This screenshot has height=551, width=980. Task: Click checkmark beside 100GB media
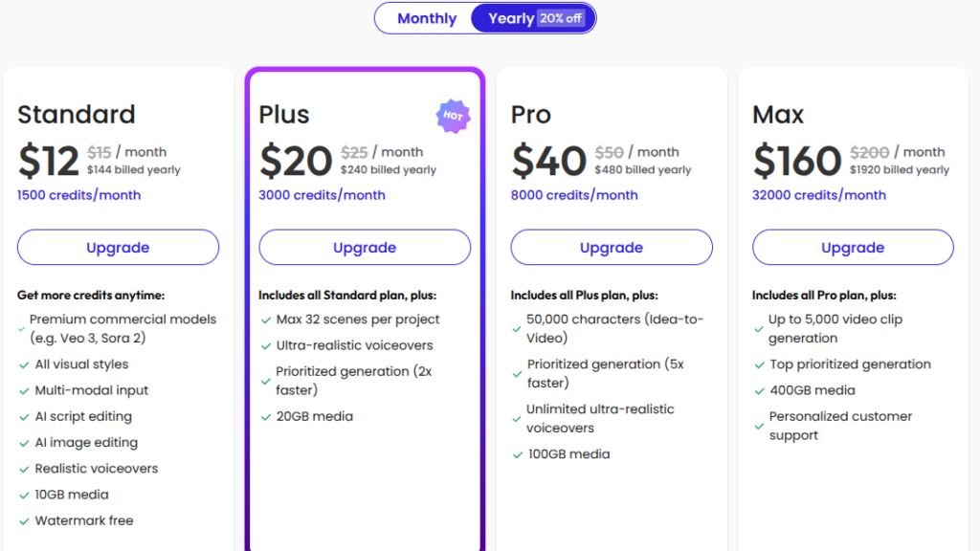[x=517, y=454]
